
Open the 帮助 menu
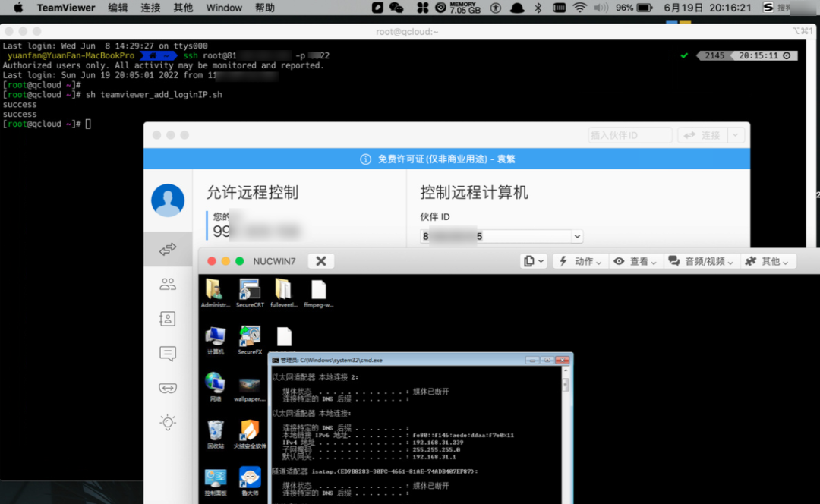point(265,8)
